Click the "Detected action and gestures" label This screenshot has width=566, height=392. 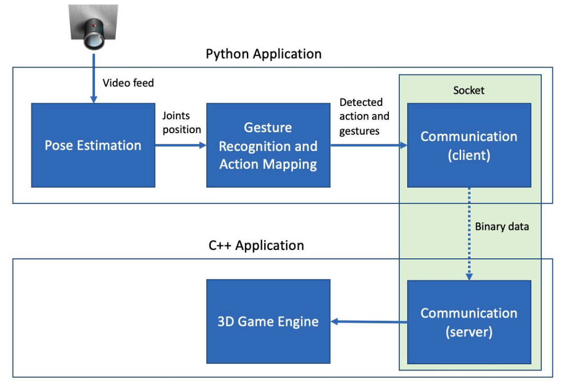(364, 116)
